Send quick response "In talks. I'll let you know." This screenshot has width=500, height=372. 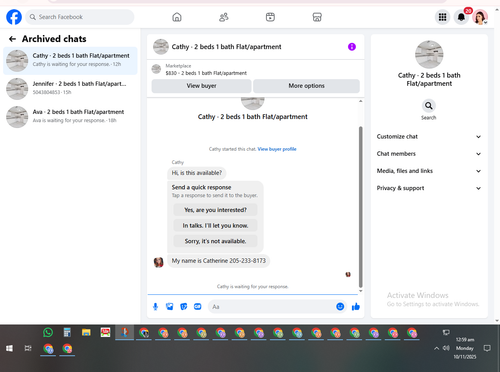click(x=215, y=226)
